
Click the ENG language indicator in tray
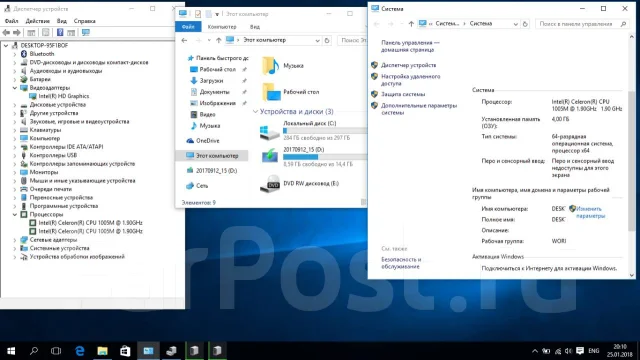pos(593,351)
